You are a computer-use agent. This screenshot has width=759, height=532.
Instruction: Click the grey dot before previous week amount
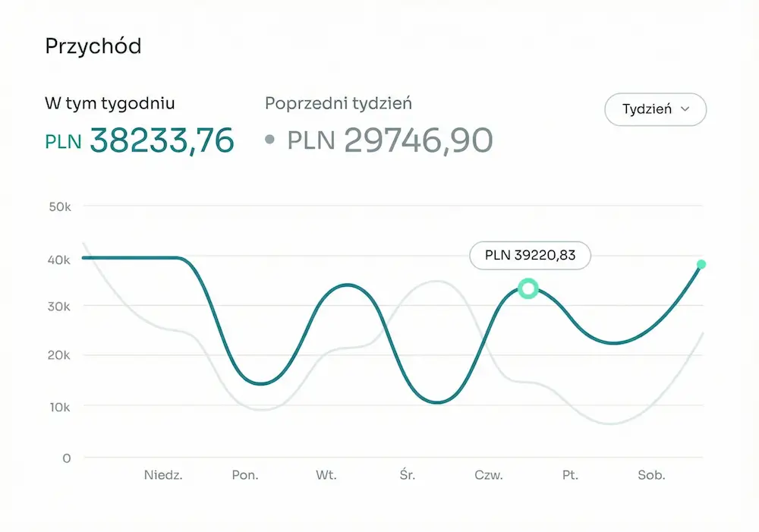tap(269, 141)
